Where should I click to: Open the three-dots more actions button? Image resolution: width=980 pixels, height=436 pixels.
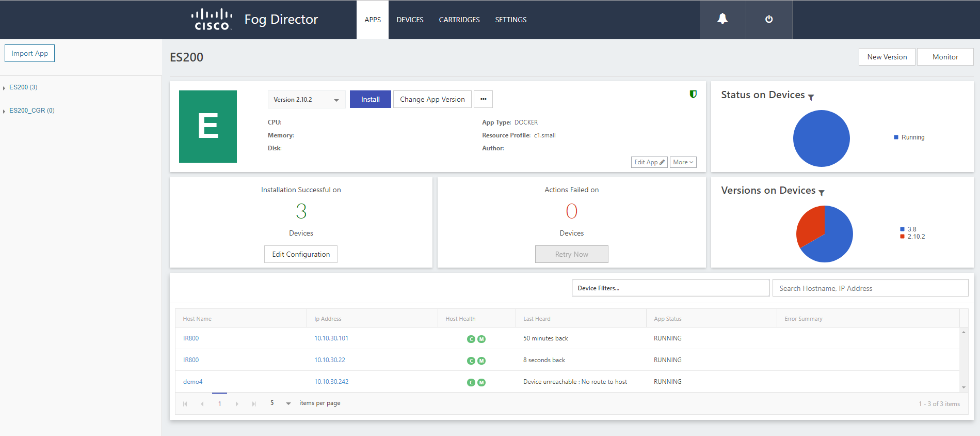[483, 99]
